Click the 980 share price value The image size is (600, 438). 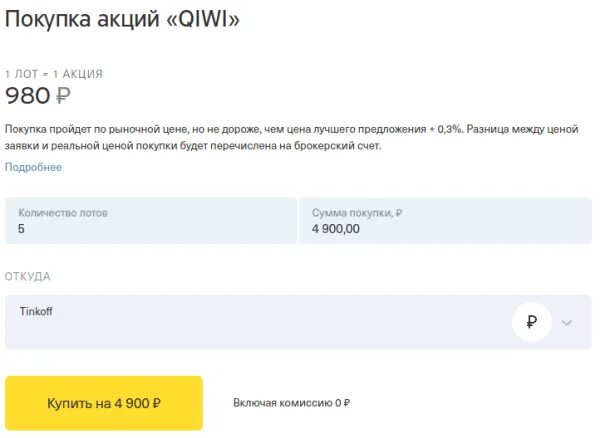pyautogui.click(x=28, y=96)
